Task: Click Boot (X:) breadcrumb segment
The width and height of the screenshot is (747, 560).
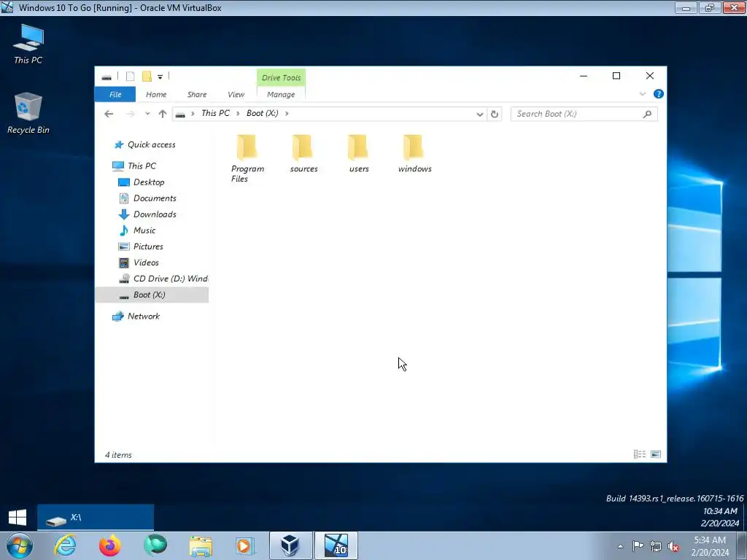Action: 263,113
